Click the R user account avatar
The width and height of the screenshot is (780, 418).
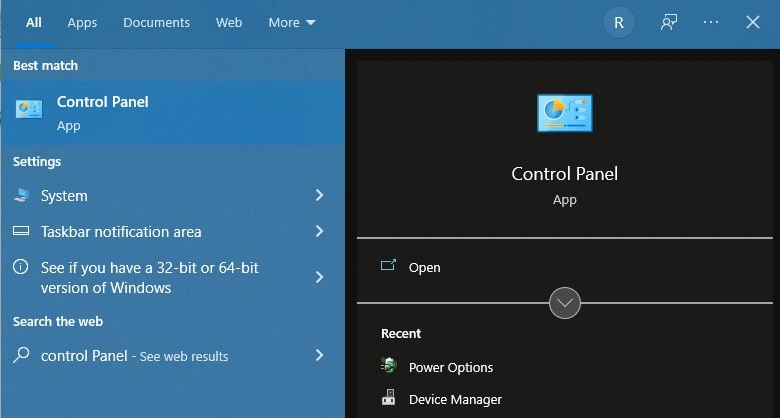(x=619, y=22)
